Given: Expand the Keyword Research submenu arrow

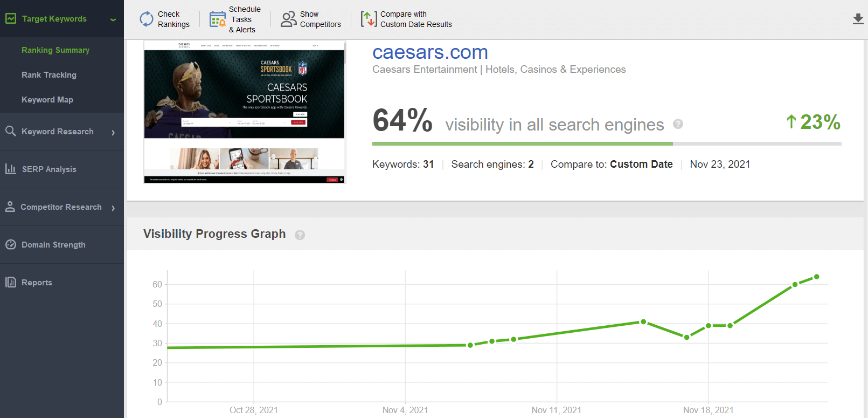Looking at the screenshot, I should coord(113,132).
